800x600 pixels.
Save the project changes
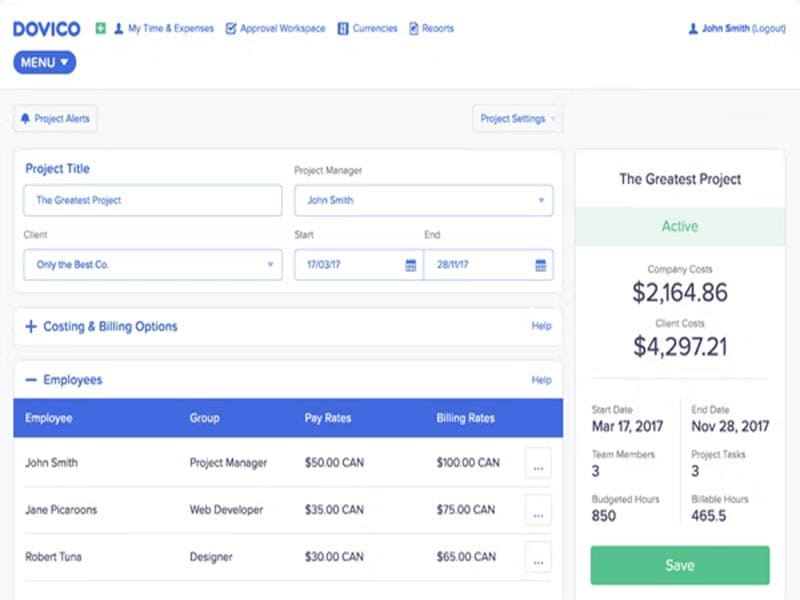pos(680,565)
